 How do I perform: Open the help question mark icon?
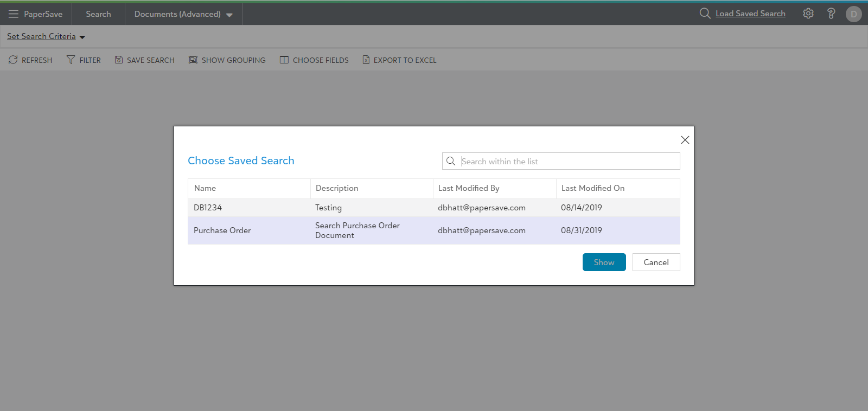(x=831, y=14)
